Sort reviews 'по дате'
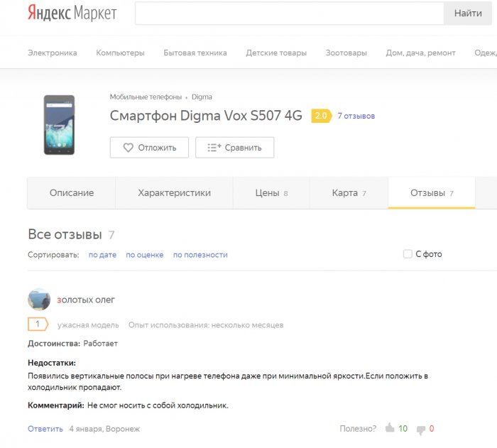This screenshot has height=448, width=497. pyautogui.click(x=102, y=255)
